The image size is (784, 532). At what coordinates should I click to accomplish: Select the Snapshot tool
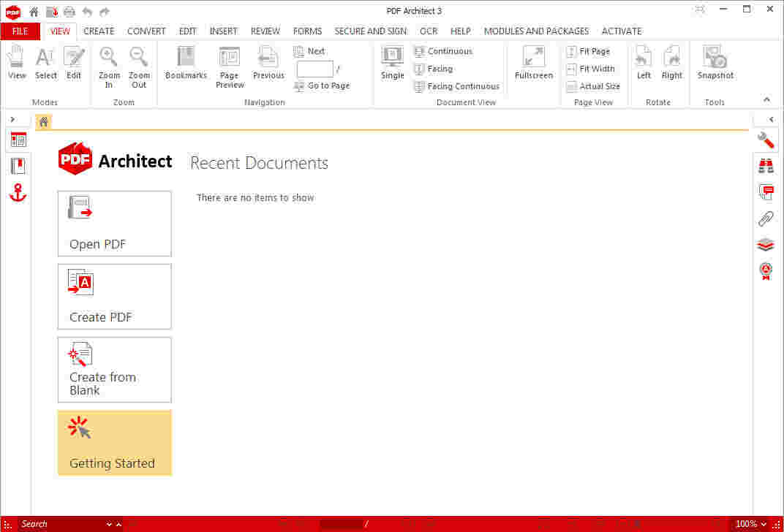715,66
